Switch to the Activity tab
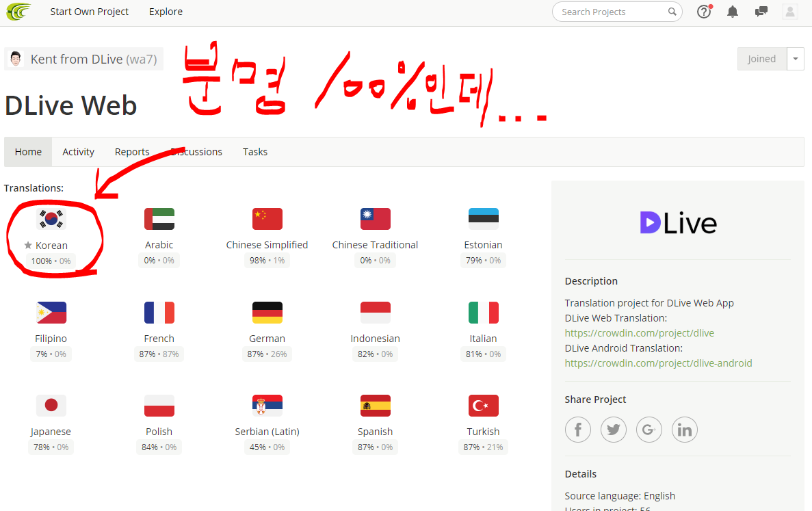 coord(78,152)
